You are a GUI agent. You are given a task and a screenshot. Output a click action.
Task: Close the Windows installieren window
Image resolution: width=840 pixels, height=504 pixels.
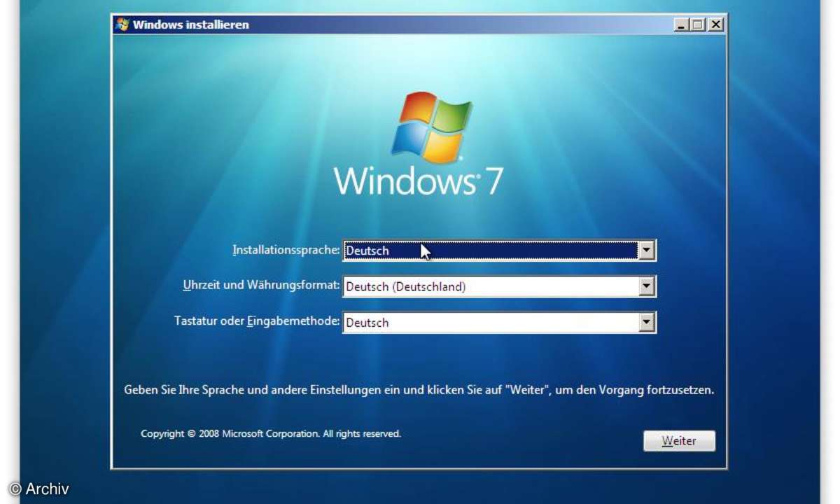coord(715,24)
